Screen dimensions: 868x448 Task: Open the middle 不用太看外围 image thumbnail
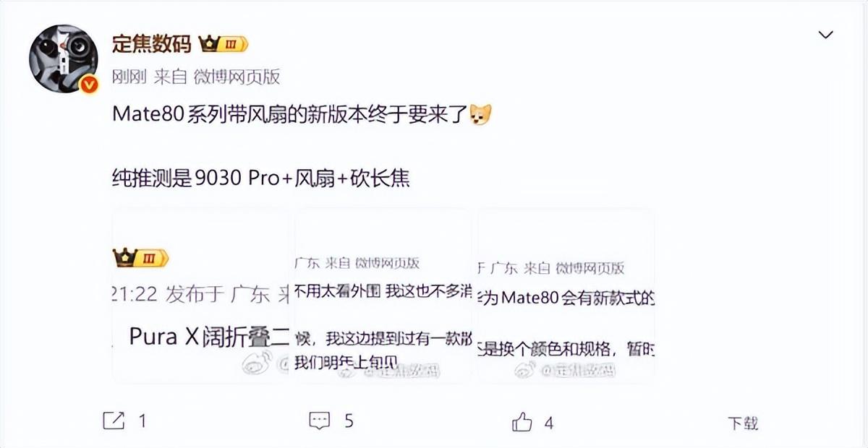(383, 295)
